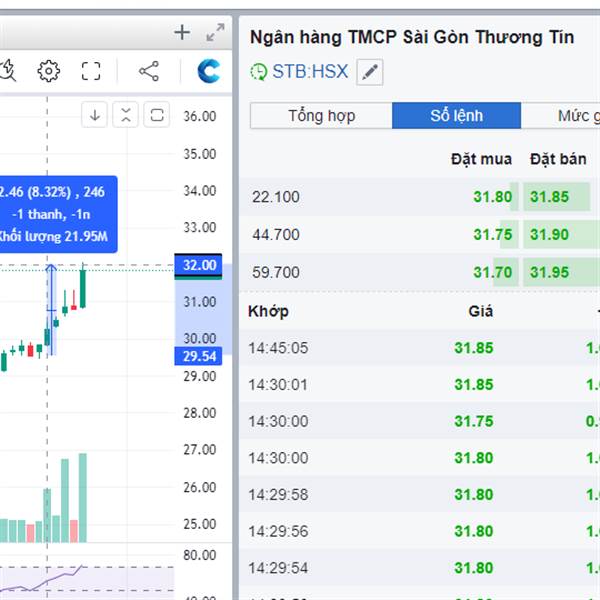Click the blue measurement tooltip showing 8.32%
The height and width of the screenshot is (600, 600).
[x=58, y=214]
